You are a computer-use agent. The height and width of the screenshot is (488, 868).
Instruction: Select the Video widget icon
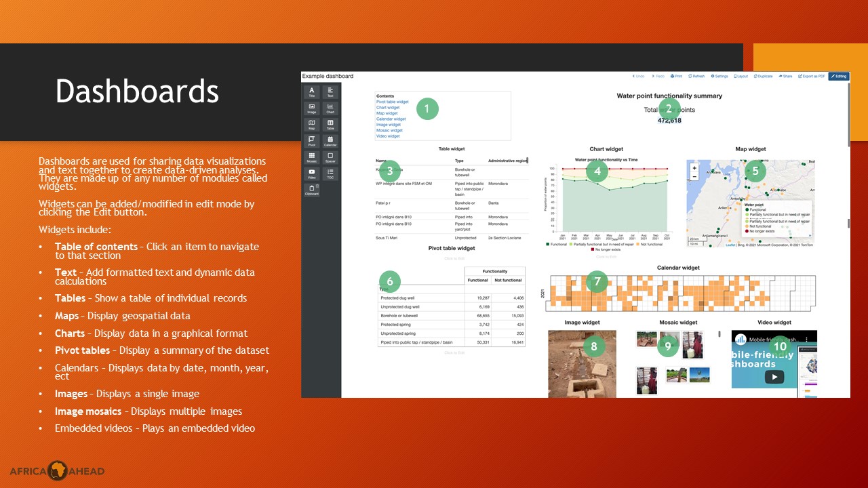click(312, 173)
